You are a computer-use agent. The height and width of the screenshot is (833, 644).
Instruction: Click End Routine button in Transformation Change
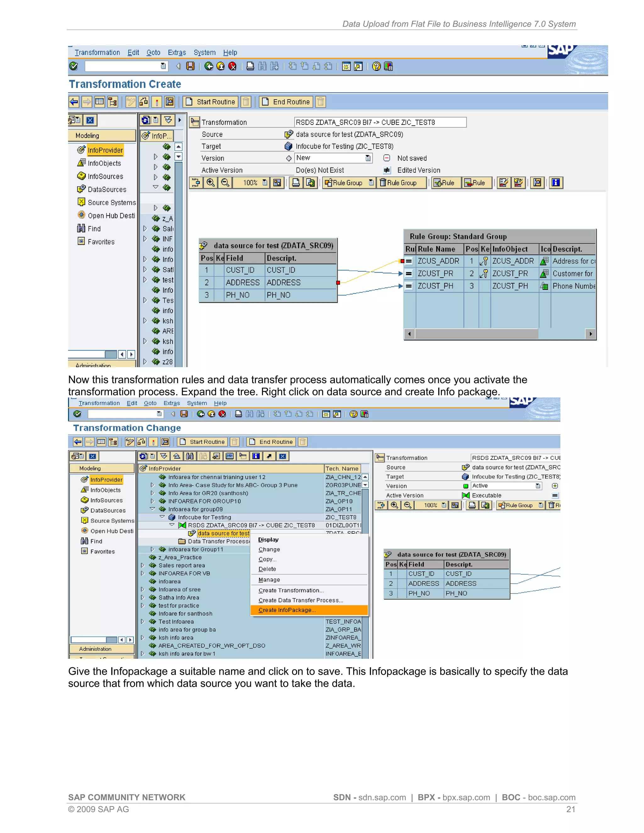(x=271, y=442)
